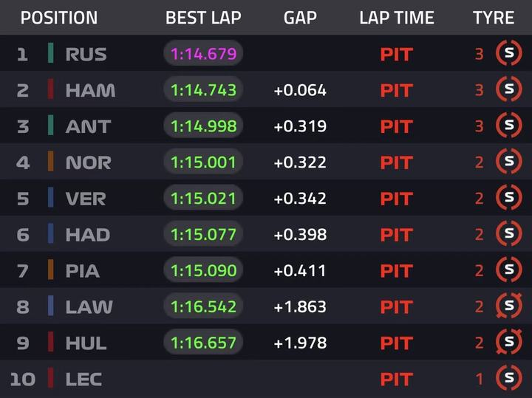The image size is (532, 398).
Task: Click the soft tyre icon for VER
Action: coord(509,198)
